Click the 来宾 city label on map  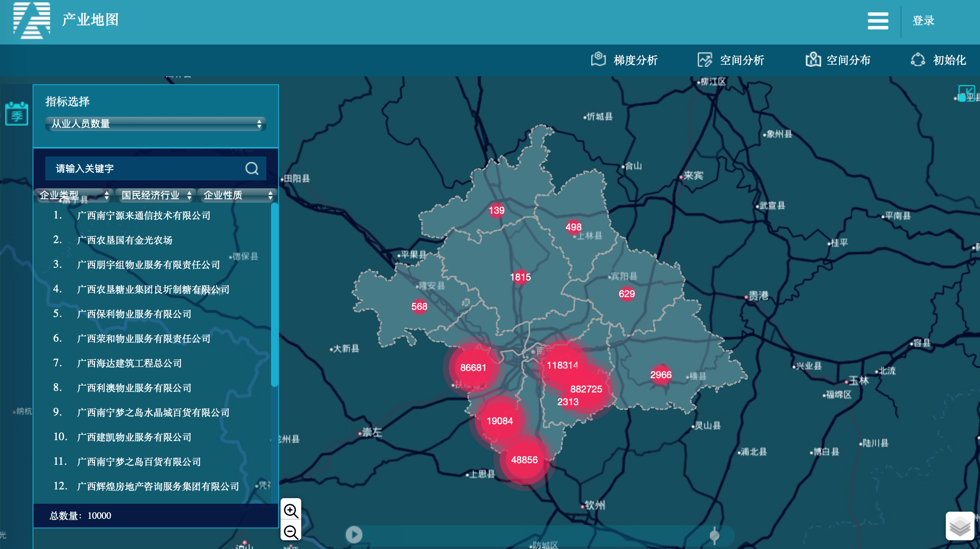tap(693, 176)
